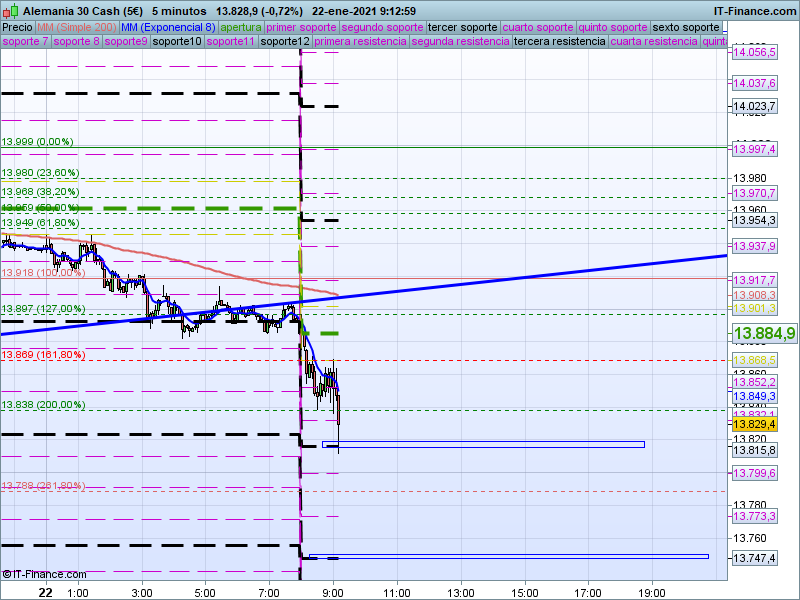Viewport: 800px width, 600px height.
Task: Select the 13.917,7 price label
Action: click(x=754, y=280)
